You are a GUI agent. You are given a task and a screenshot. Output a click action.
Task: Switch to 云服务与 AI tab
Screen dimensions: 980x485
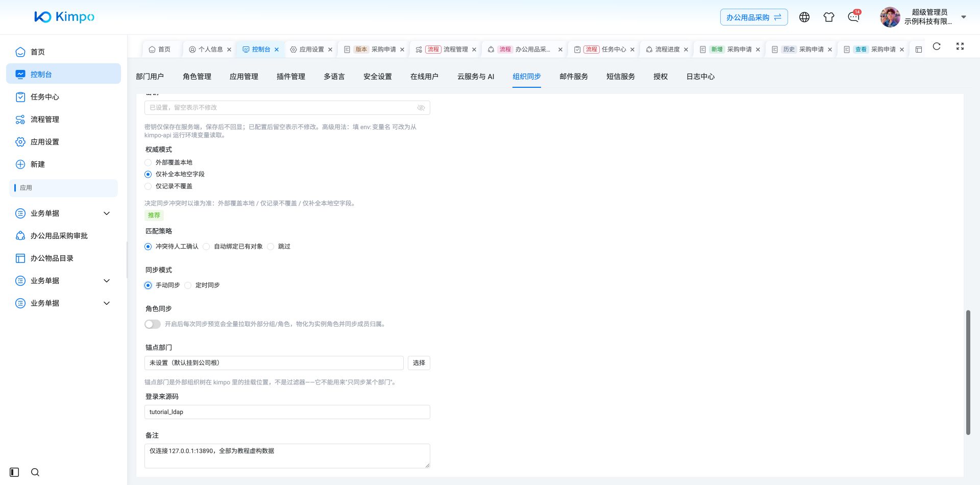pyautogui.click(x=476, y=77)
